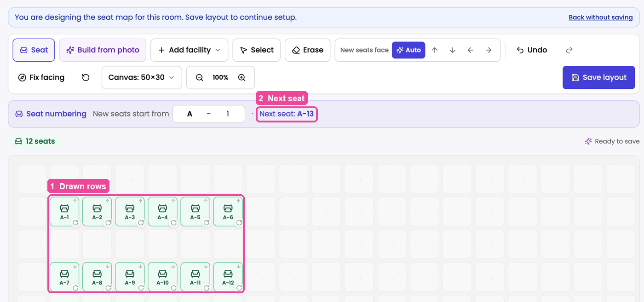Click the rotate icon on seat A-7
Viewport: 644px width, 302px height.
(75, 288)
